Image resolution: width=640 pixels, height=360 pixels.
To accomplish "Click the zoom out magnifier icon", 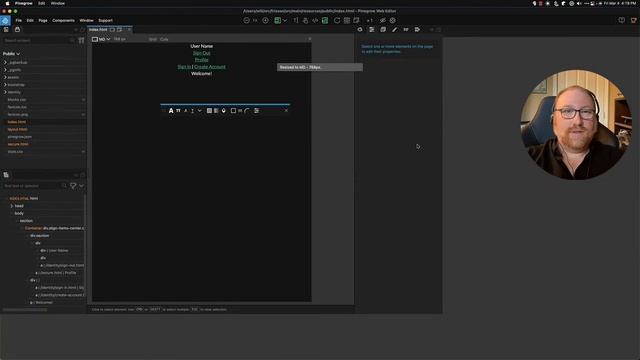I will pyautogui.click(x=246, y=20).
